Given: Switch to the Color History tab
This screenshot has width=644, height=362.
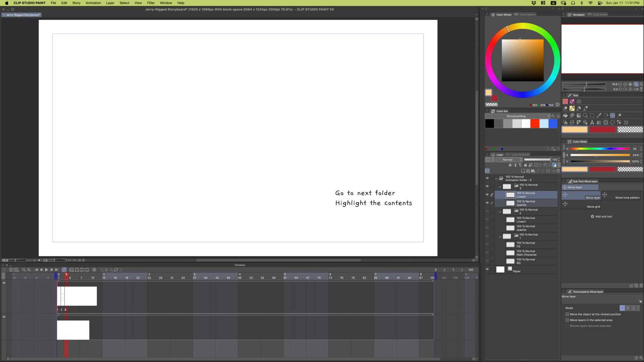Looking at the screenshot, I should pos(527,15).
